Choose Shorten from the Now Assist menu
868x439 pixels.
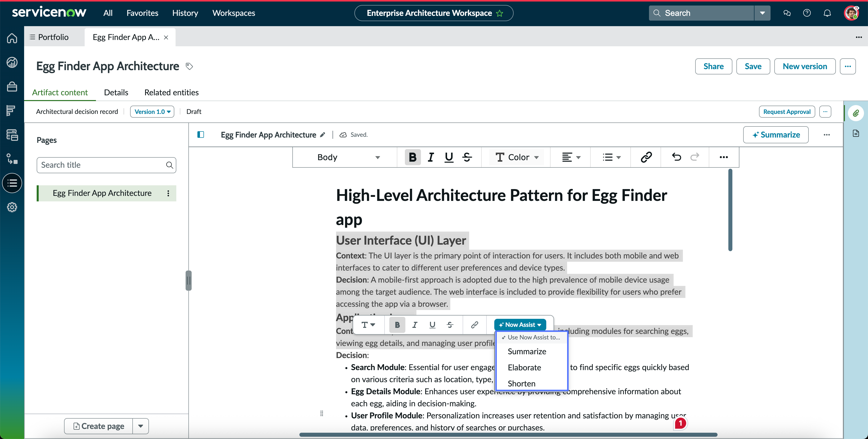click(521, 384)
